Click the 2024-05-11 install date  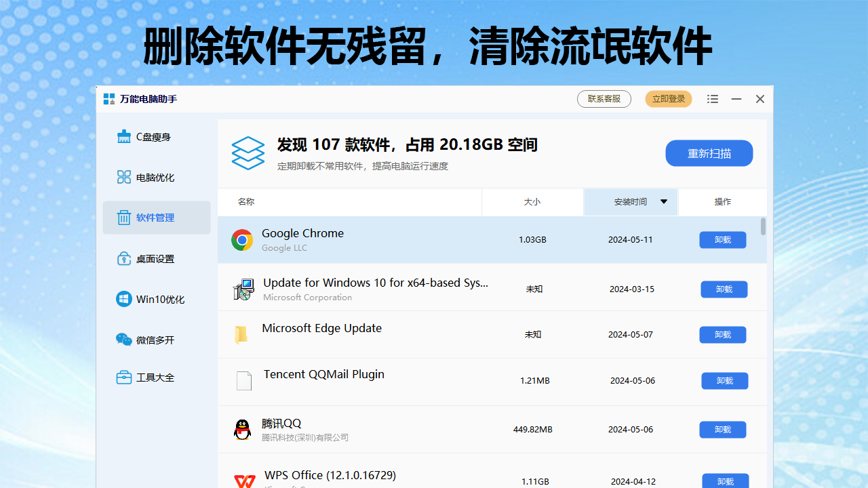(631, 240)
